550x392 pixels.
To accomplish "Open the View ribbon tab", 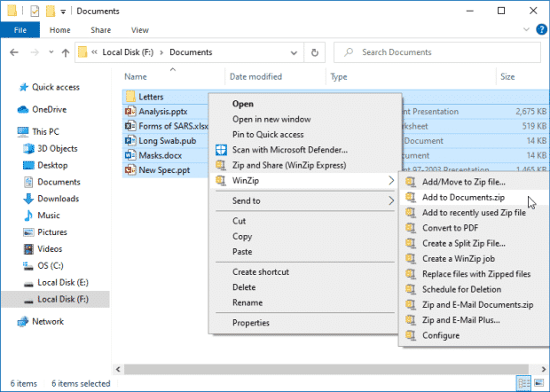I will [139, 30].
